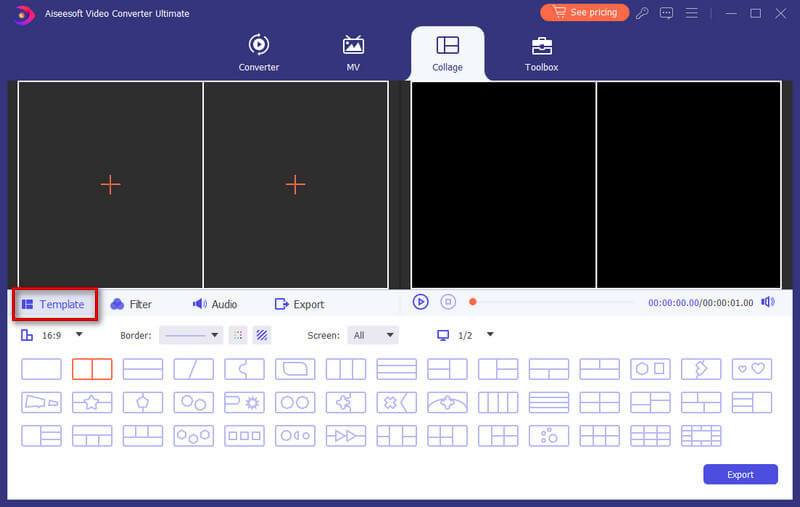The height and width of the screenshot is (507, 800).
Task: Open the feedback chat icon in title bar
Action: click(667, 13)
